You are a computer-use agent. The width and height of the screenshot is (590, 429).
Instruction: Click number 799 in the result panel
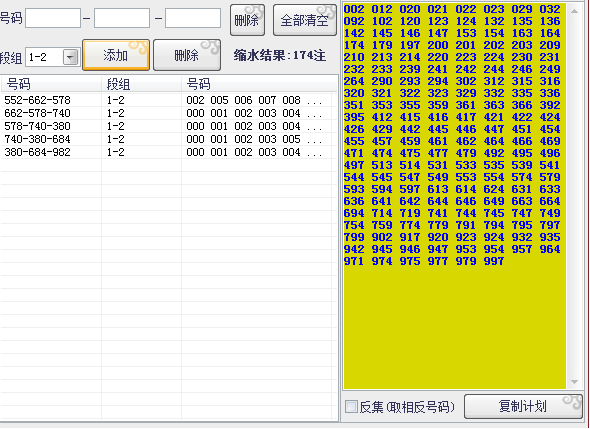click(x=354, y=237)
